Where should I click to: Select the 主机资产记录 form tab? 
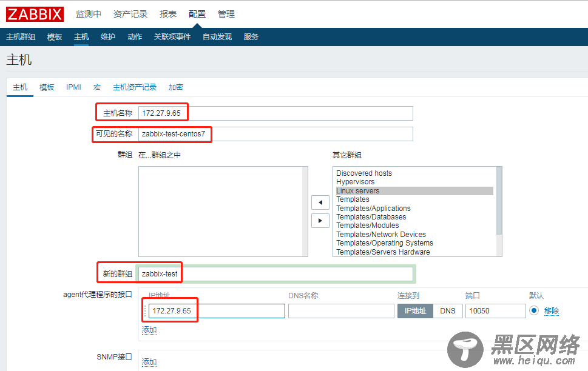click(x=135, y=87)
